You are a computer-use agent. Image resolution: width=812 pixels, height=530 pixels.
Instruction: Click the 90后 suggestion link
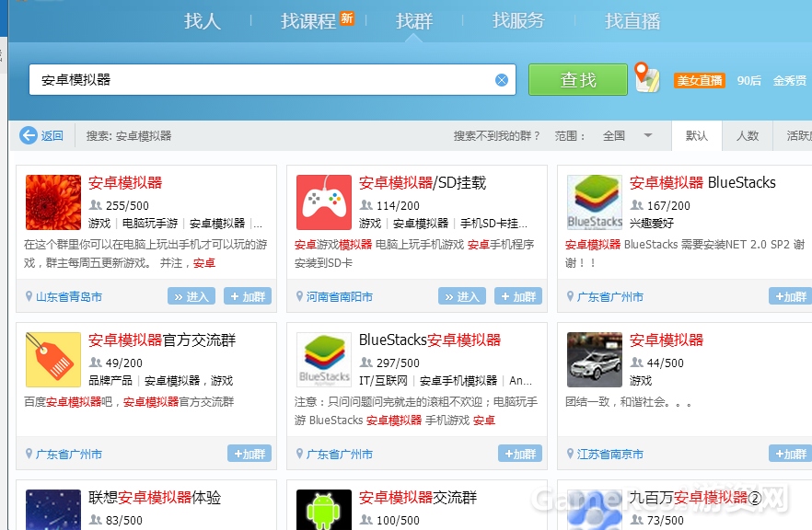click(x=748, y=81)
